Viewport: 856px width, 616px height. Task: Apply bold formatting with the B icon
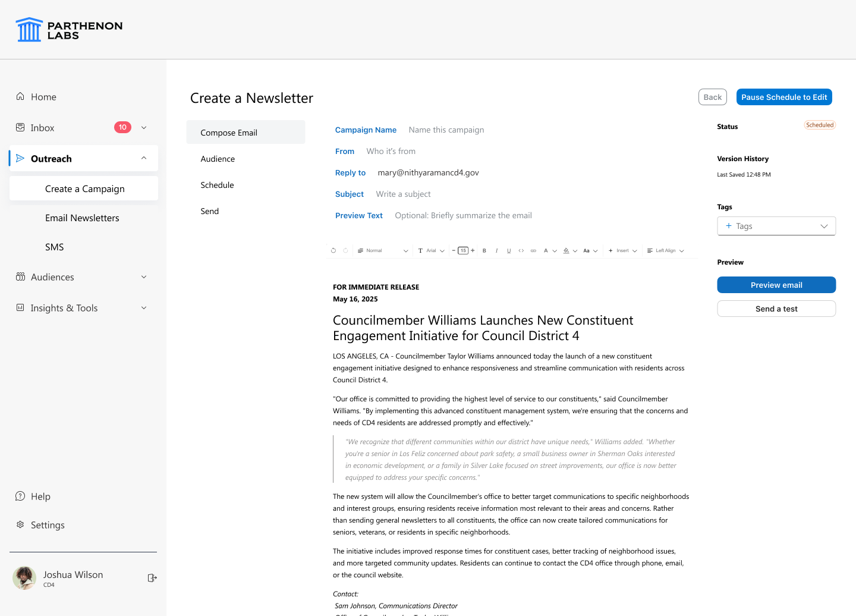pos(484,251)
